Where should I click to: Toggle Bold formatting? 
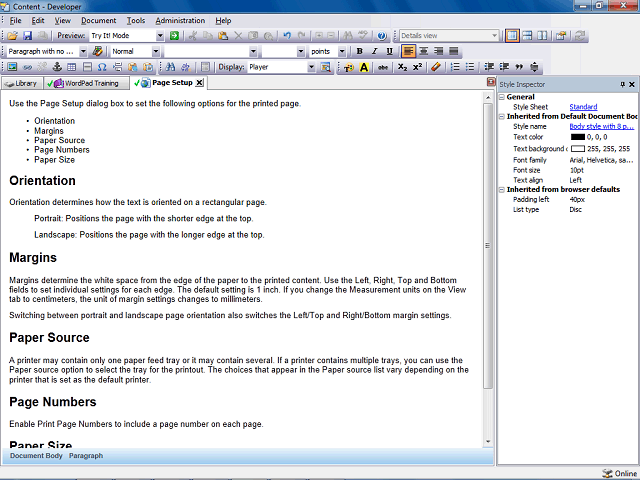[x=359, y=51]
